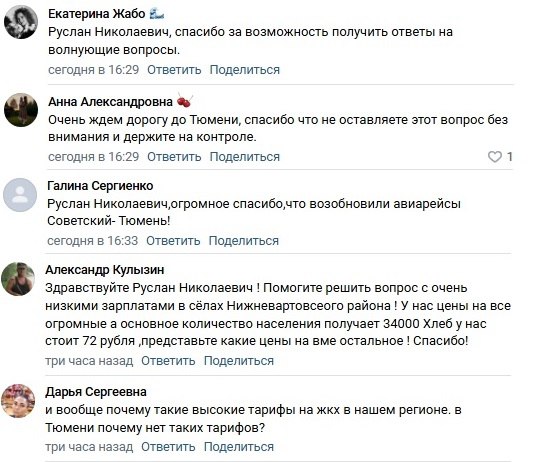Open Галина Сергиенко's default avatar
536x462 pixels.
(x=20, y=195)
